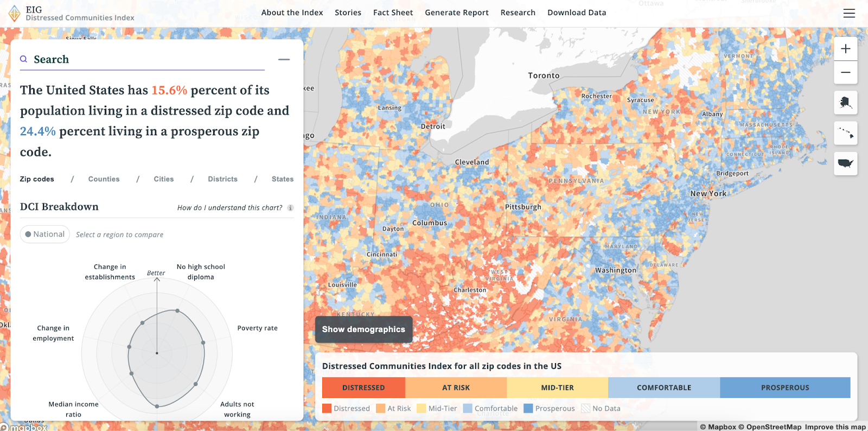868x431 pixels.
Task: Open Generate Report page
Action: point(456,12)
